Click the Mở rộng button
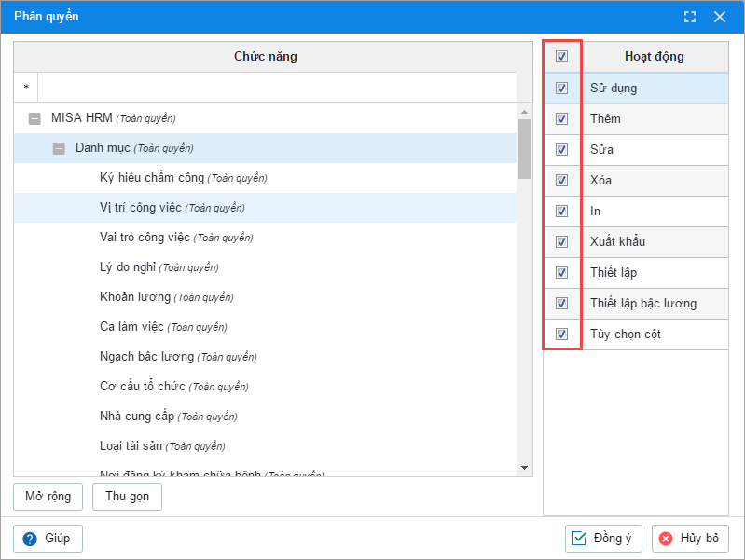Viewport: 745px width, 560px height. pos(48,496)
